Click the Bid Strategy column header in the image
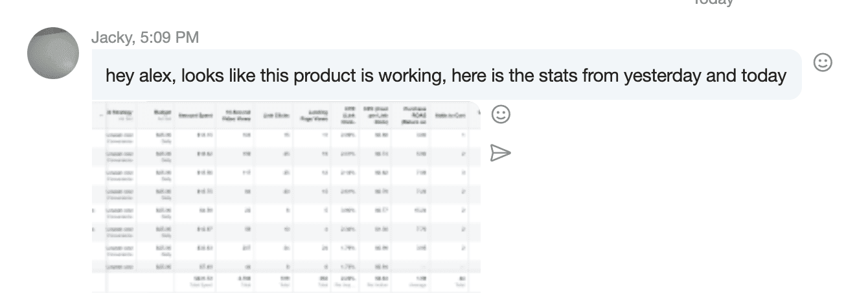Screen dimensions: 868x293 click(x=122, y=115)
